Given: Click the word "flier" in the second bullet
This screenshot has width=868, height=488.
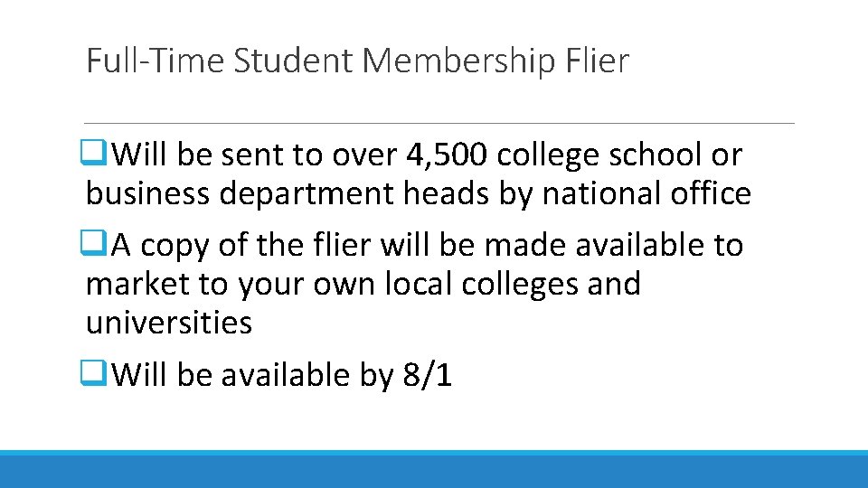Looking at the screenshot, I should pos(342,244).
